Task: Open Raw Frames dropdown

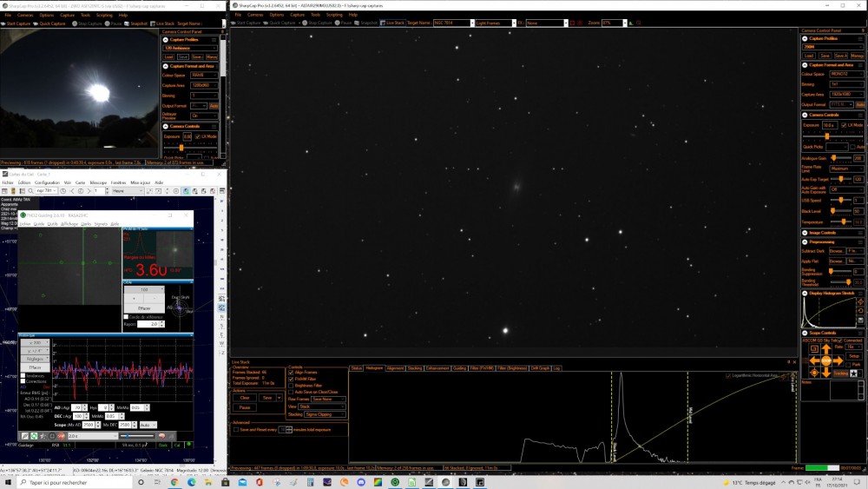Action: [328, 400]
